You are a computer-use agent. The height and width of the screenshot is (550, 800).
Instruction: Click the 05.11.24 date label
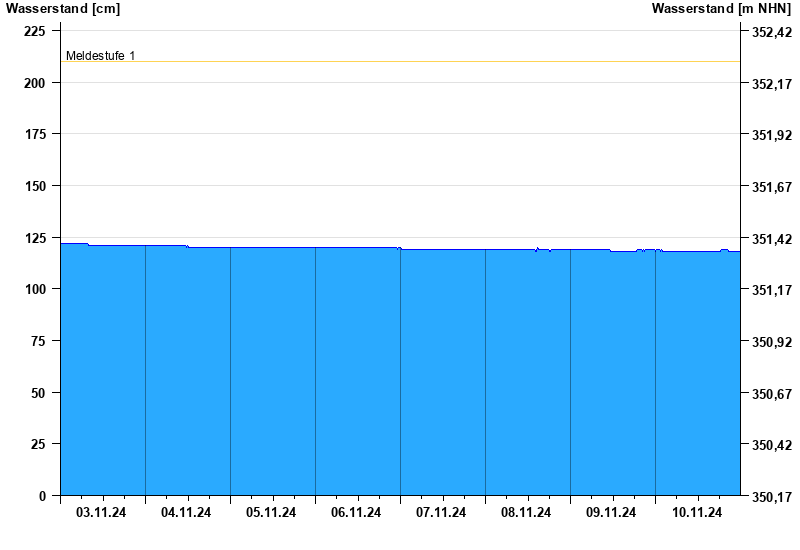271,513
